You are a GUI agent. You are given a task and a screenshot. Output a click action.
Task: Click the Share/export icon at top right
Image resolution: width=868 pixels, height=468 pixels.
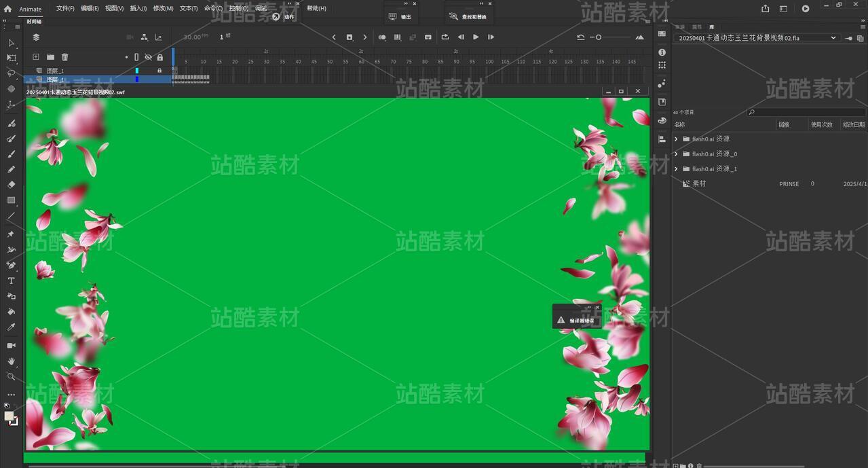(766, 9)
